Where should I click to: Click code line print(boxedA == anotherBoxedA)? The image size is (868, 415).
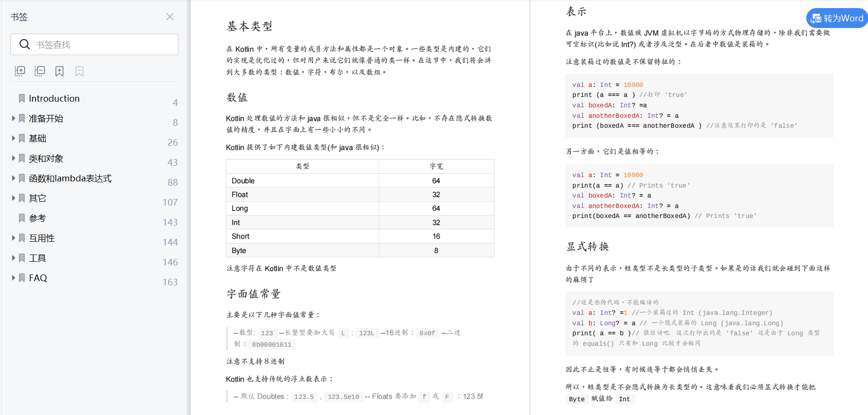[x=631, y=216]
